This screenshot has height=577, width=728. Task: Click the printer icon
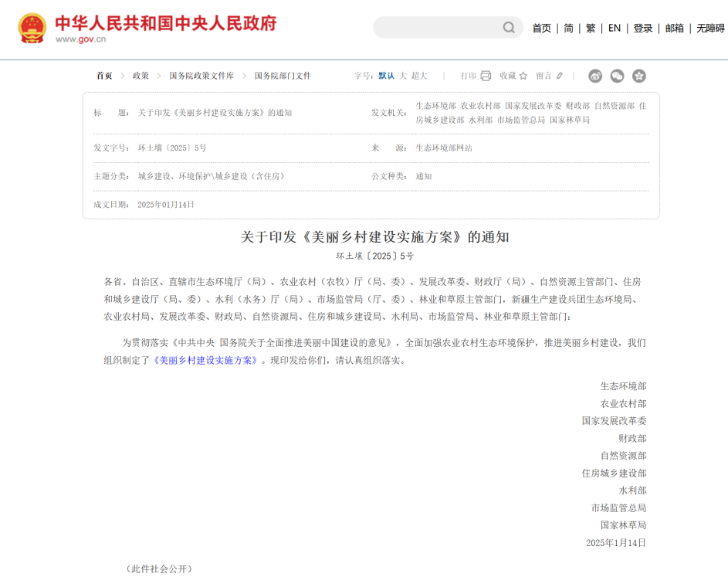point(486,76)
